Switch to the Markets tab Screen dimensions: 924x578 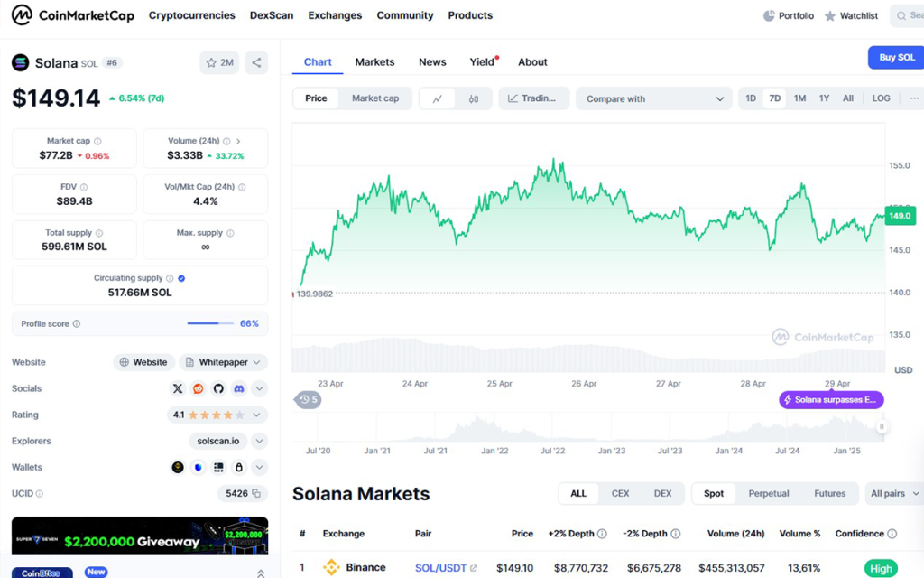374,62
